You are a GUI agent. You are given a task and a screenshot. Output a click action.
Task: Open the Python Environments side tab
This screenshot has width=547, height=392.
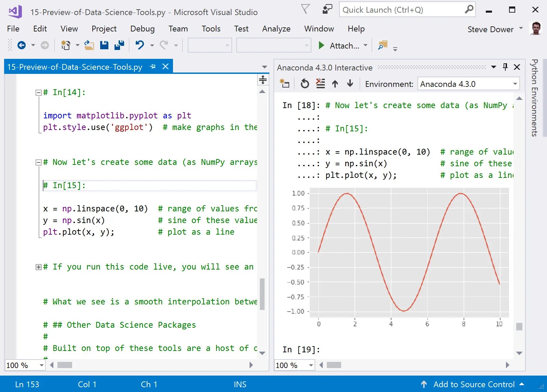click(534, 98)
